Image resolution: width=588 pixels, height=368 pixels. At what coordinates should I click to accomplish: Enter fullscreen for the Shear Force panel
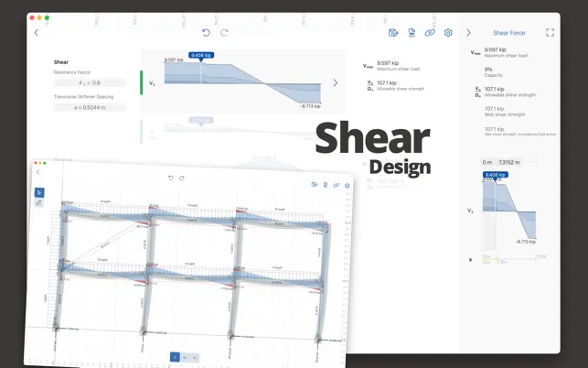point(550,33)
